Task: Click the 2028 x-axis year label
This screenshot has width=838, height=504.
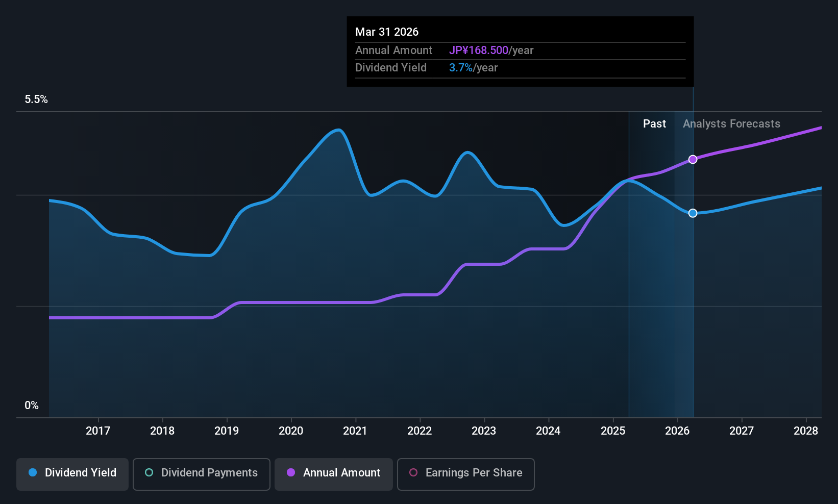Action: tap(806, 431)
